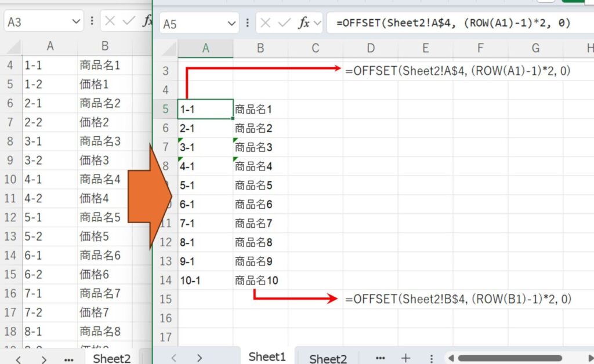Select cell containing 7-1 in Sheet1

205,223
